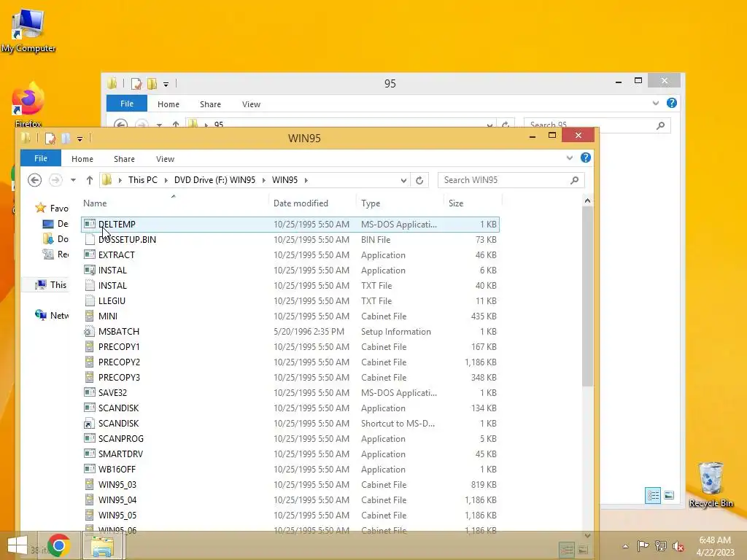This screenshot has width=747, height=560.
Task: Sort by the Size column header
Action: click(473, 203)
